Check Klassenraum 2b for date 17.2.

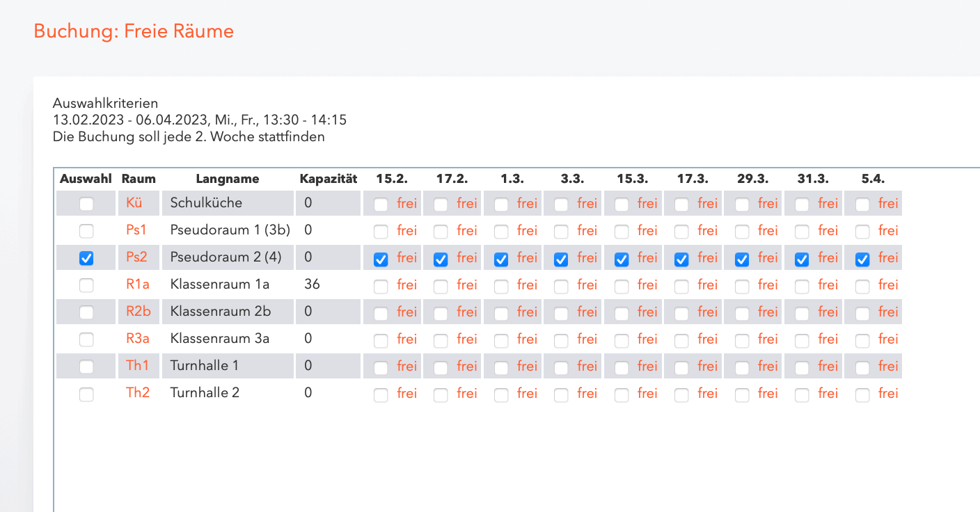(x=441, y=313)
